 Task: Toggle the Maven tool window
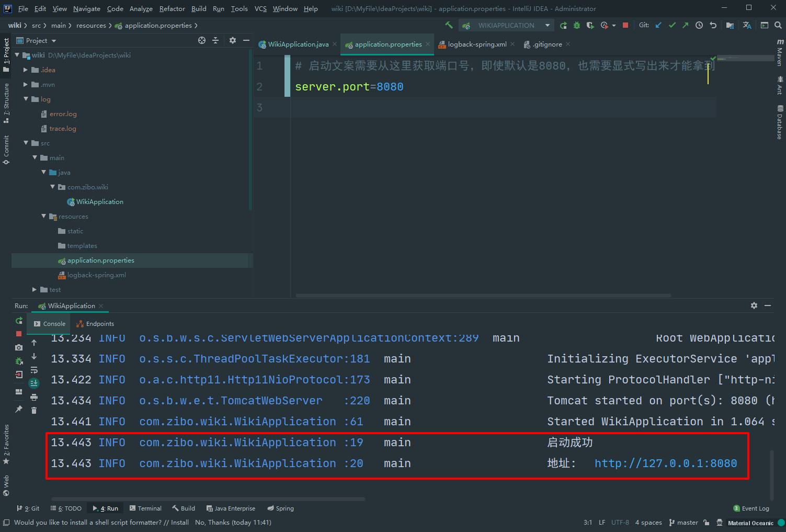coord(780,52)
